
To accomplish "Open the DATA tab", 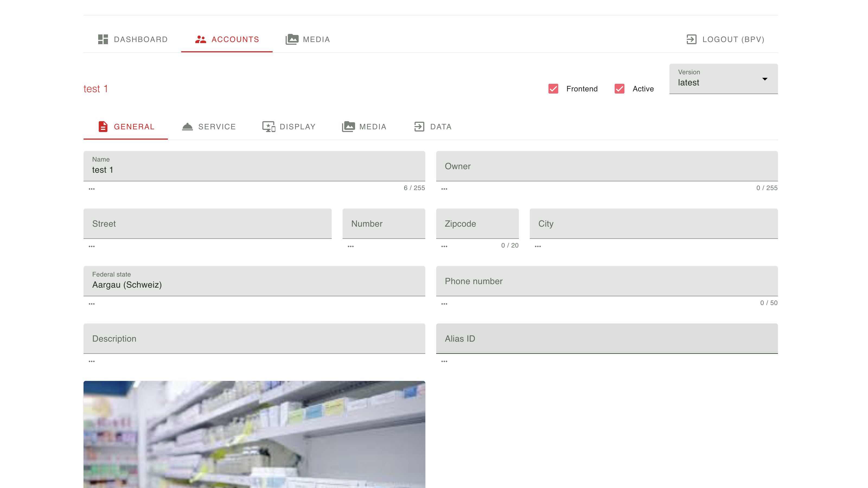I will (x=433, y=127).
